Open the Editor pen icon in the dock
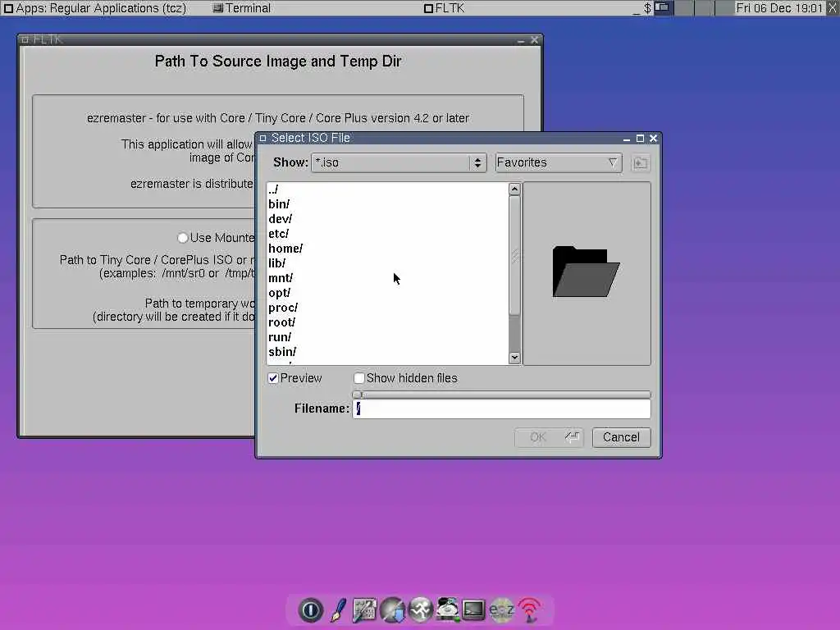840x630 pixels. tap(338, 610)
